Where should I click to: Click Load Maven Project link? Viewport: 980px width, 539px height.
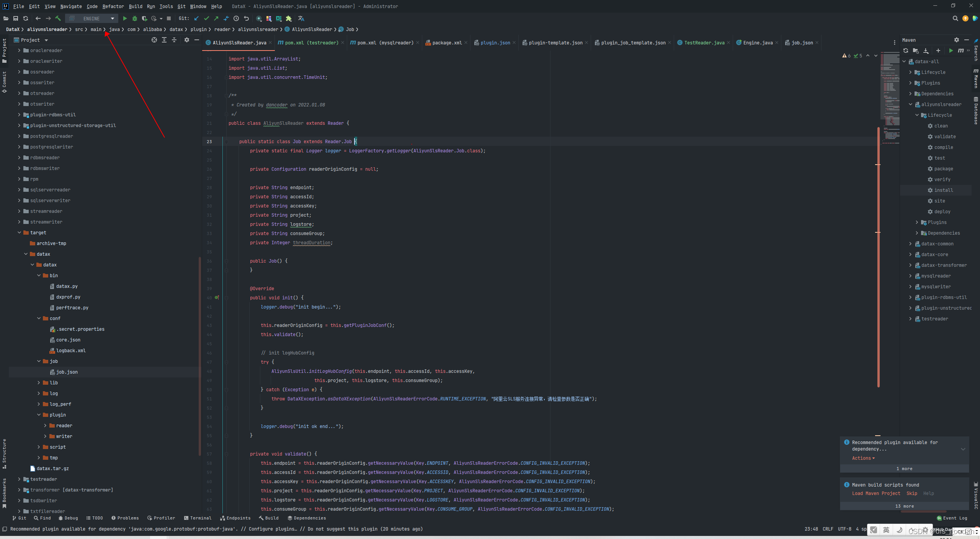876,493
